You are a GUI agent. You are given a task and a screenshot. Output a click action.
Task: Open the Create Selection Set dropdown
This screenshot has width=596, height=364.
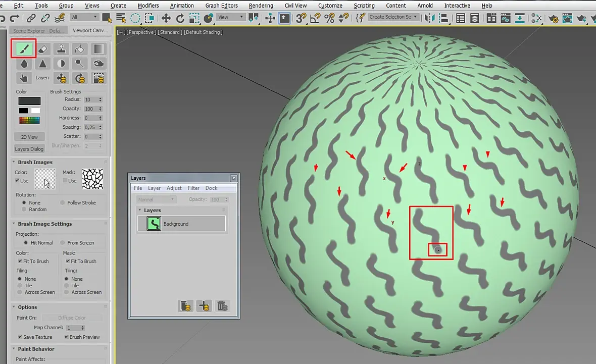(393, 17)
